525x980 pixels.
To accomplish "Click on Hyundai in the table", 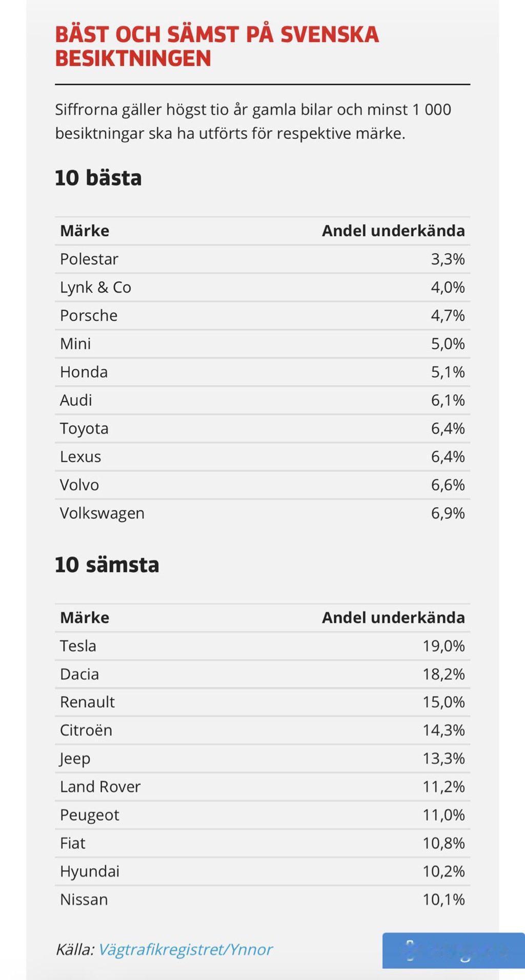I will [x=90, y=871].
